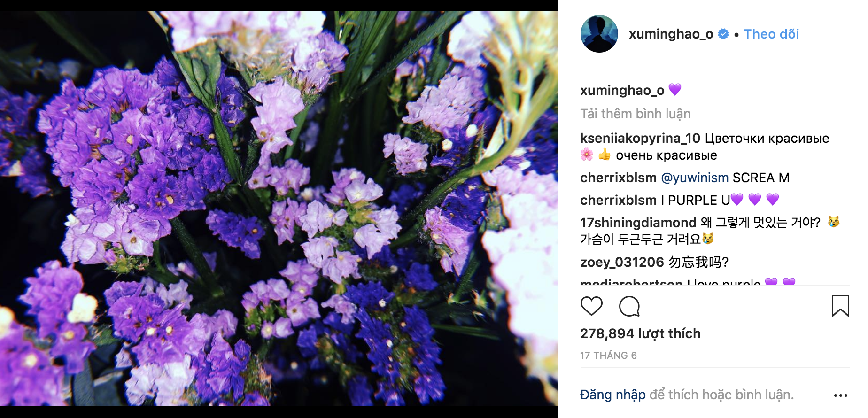Visit 17shiningdiamond's profile
This screenshot has width=868, height=418.
pyautogui.click(x=638, y=223)
